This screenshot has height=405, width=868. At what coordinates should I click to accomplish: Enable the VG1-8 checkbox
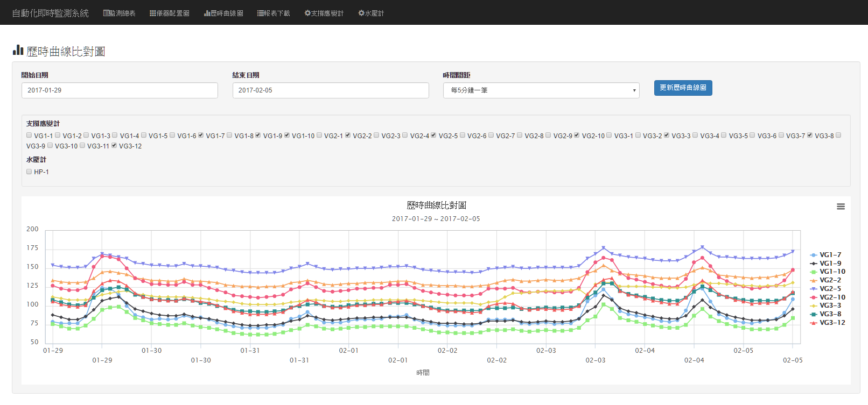229,136
